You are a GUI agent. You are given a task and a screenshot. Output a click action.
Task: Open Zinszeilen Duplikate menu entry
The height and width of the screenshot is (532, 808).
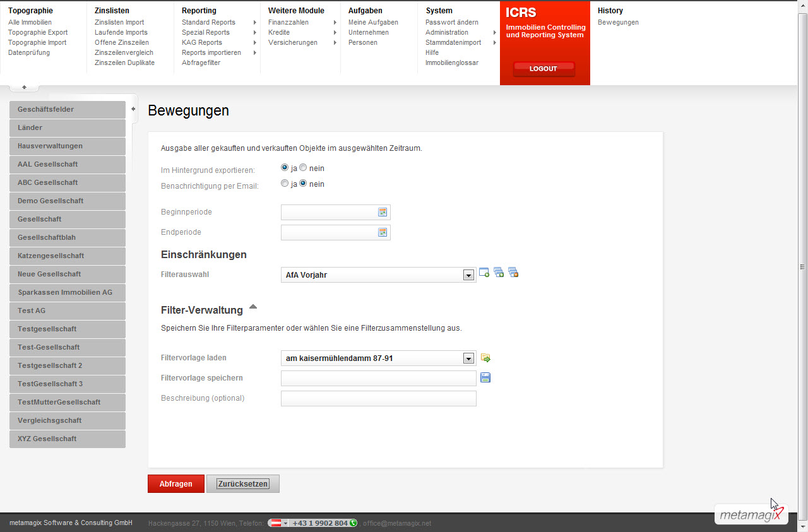tap(124, 62)
